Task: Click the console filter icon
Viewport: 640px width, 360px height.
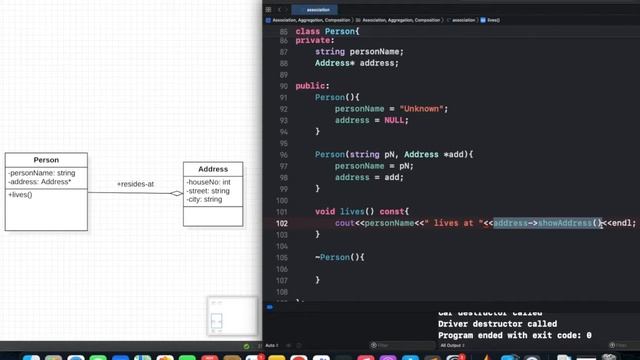Action: coord(612,345)
